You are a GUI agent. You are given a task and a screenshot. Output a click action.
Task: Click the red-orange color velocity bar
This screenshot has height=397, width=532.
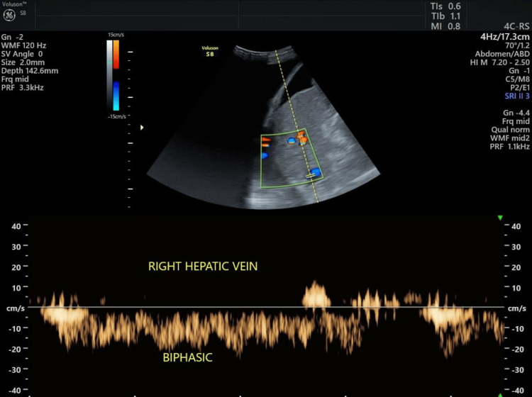[x=116, y=55]
